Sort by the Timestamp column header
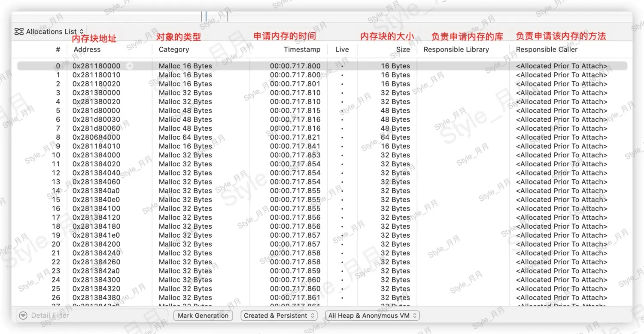 point(302,49)
